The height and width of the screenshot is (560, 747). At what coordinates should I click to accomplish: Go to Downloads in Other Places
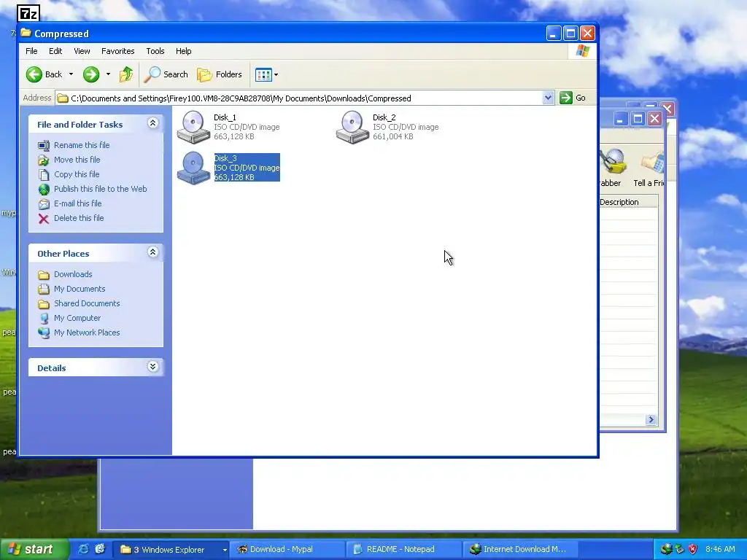pyautogui.click(x=73, y=274)
